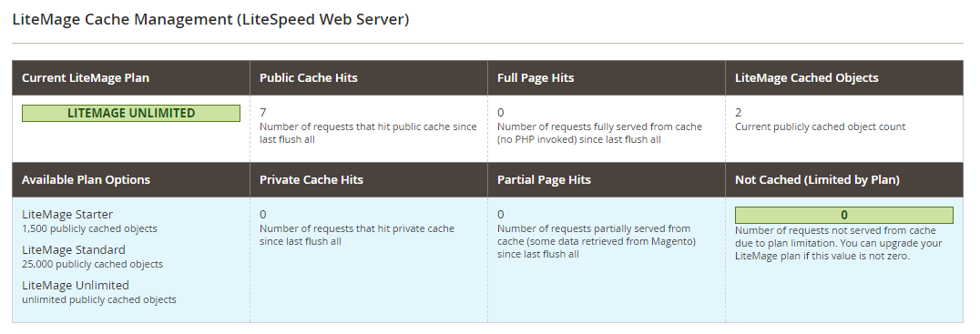Click the LiteMage Cache Management heading

coord(210,19)
